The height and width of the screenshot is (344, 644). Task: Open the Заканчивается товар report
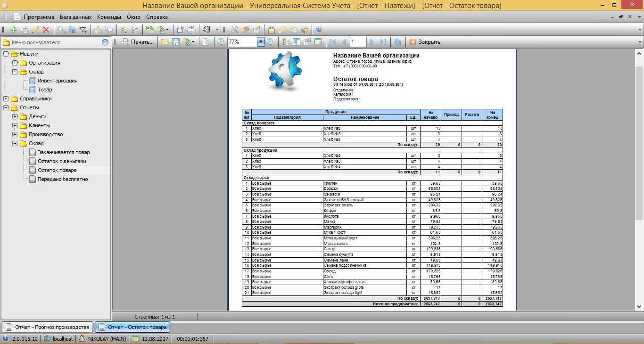[64, 152]
